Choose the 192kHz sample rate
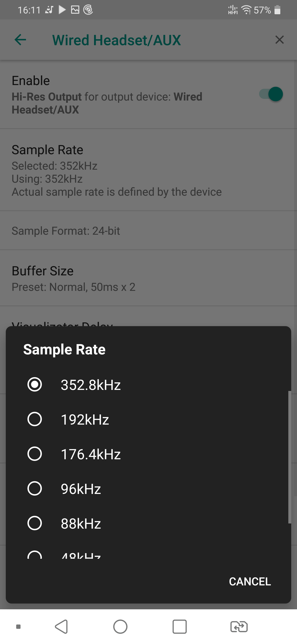The height and width of the screenshot is (644, 297). pos(35,419)
